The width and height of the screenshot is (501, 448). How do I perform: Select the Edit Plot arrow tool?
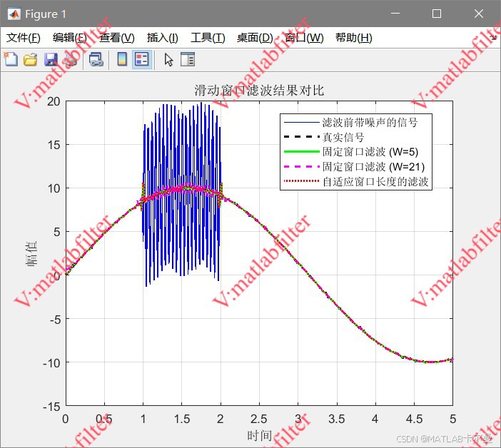(x=168, y=60)
